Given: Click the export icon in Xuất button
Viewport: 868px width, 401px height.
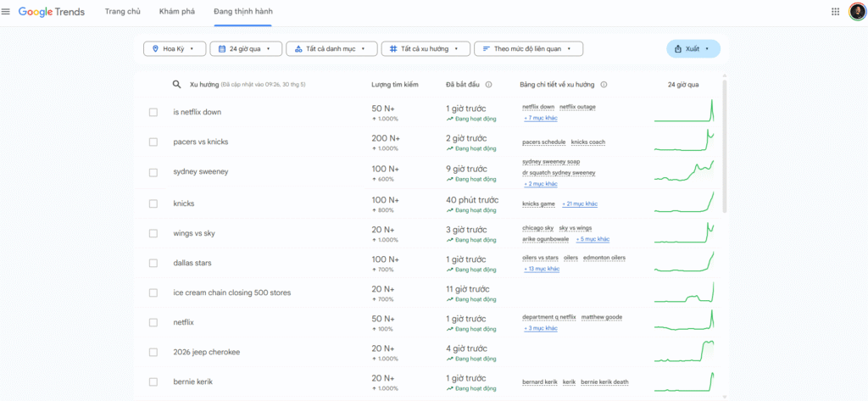Looking at the screenshot, I should [677, 48].
